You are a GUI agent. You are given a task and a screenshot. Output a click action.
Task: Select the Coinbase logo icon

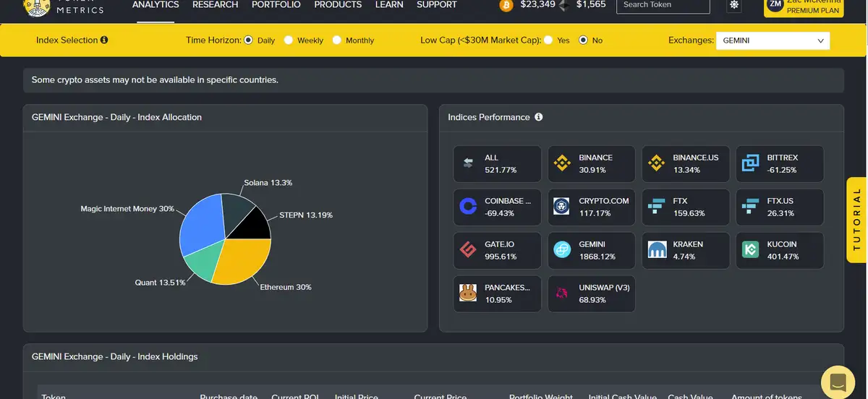pyautogui.click(x=468, y=207)
